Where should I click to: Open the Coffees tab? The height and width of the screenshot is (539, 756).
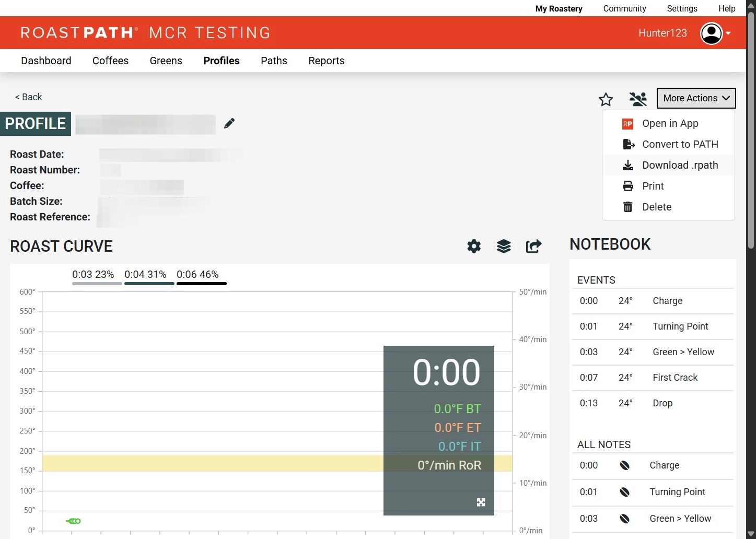click(x=110, y=61)
